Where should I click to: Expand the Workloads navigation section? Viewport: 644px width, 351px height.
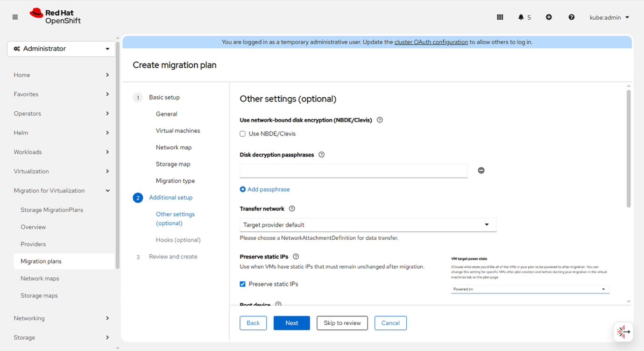point(61,152)
